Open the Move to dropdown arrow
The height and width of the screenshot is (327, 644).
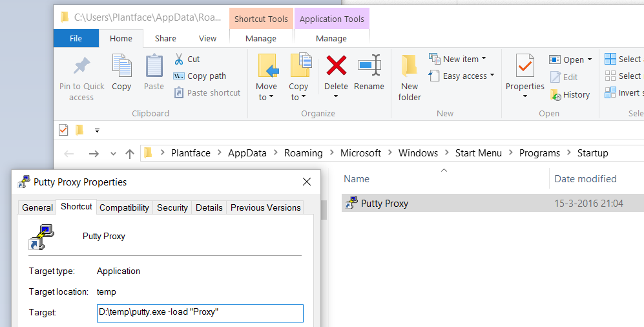coord(271,98)
